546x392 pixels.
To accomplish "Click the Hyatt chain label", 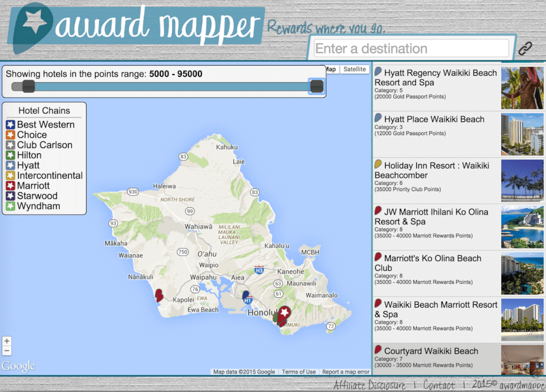I will (x=28, y=166).
